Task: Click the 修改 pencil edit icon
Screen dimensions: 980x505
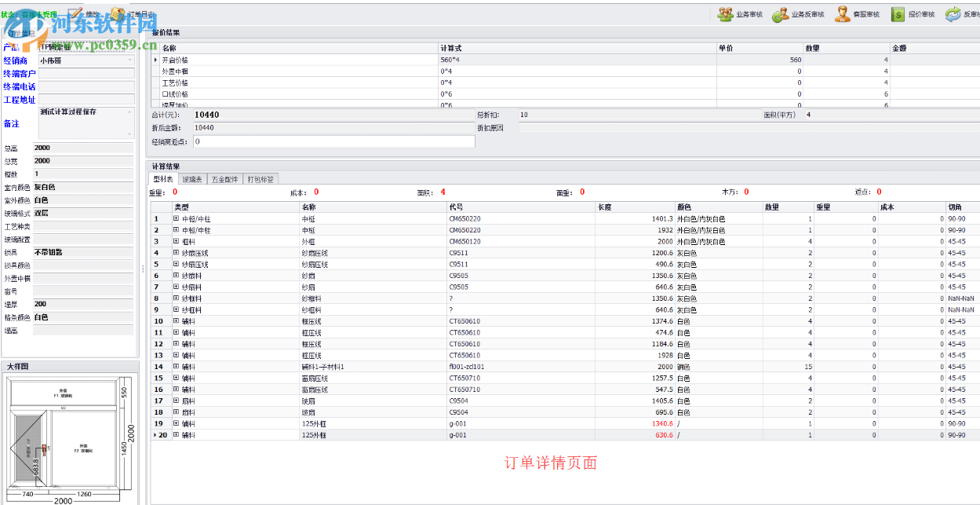Action: point(75,13)
